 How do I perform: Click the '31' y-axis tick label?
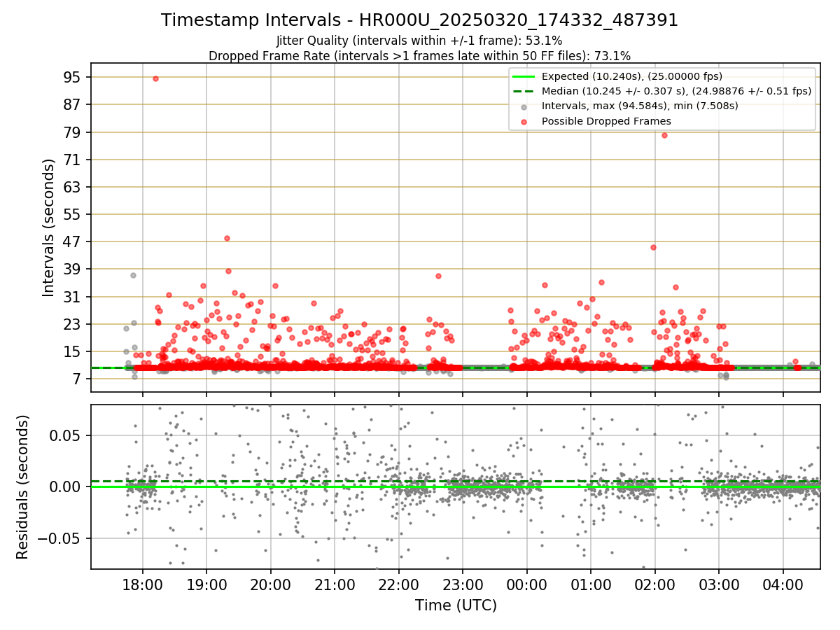pyautogui.click(x=73, y=297)
